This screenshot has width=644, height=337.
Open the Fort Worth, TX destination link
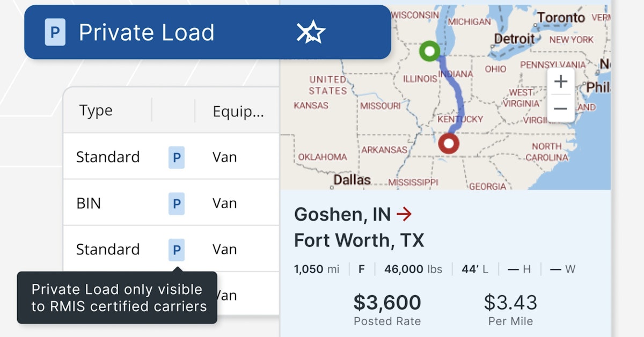click(x=359, y=240)
